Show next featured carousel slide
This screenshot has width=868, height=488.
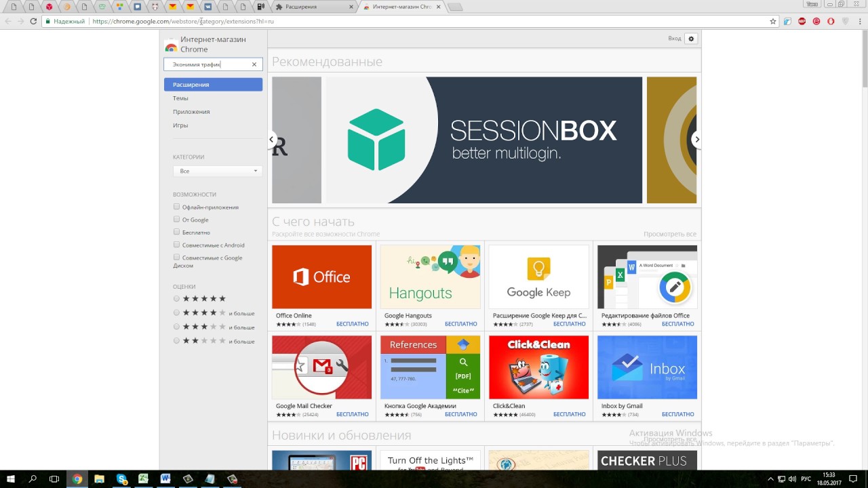tap(696, 140)
